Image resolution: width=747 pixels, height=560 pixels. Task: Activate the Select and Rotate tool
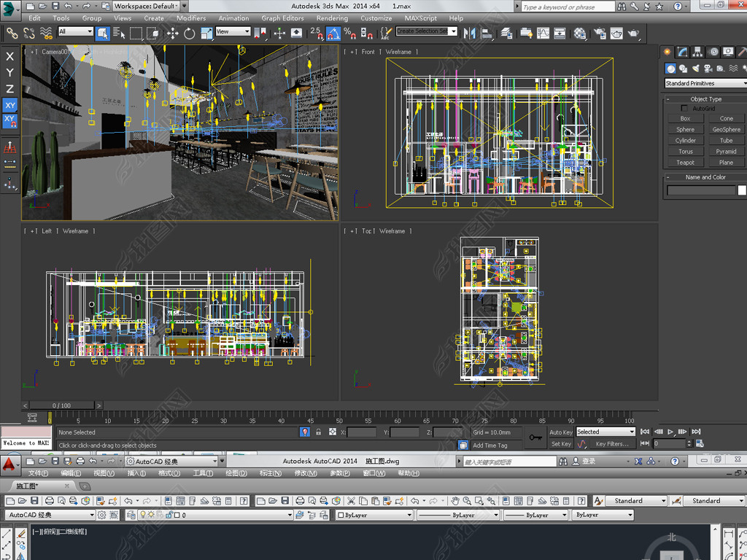tap(190, 33)
